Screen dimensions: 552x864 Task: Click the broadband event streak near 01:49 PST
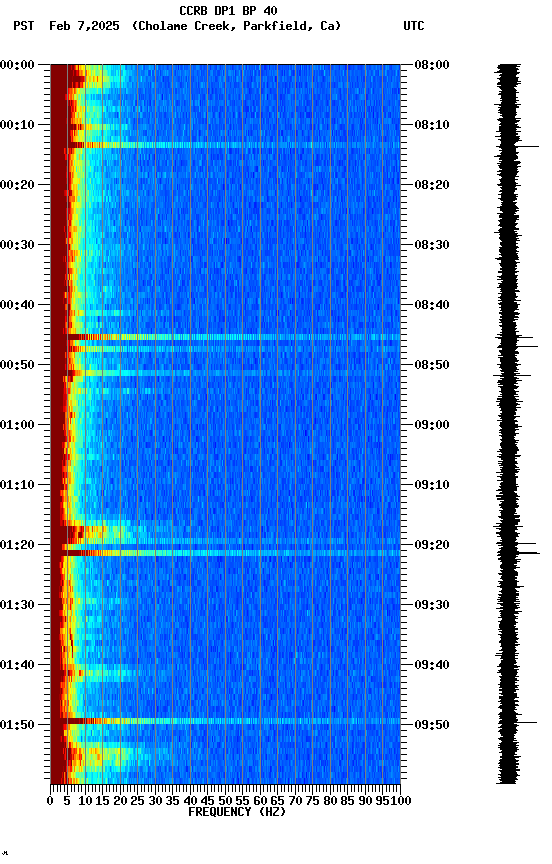click(x=225, y=721)
